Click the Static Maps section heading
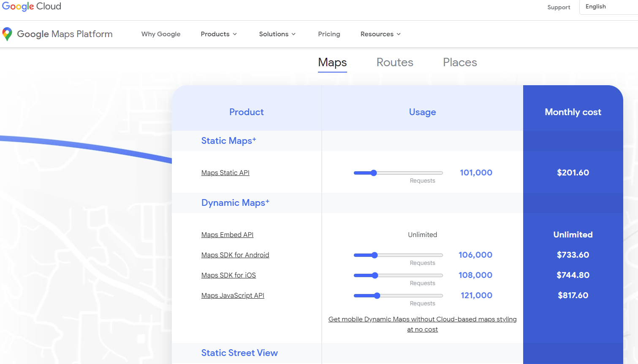The width and height of the screenshot is (638, 364). 228,141
